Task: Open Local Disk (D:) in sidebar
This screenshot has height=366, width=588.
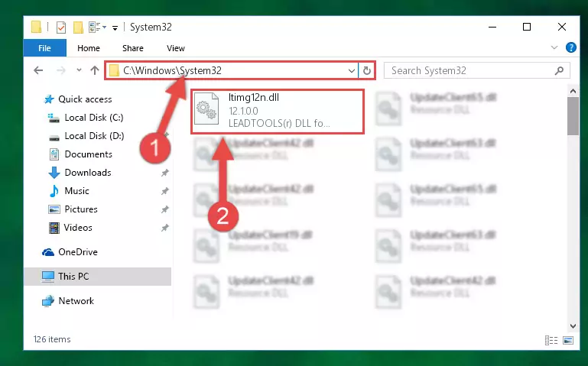Action: [x=94, y=135]
